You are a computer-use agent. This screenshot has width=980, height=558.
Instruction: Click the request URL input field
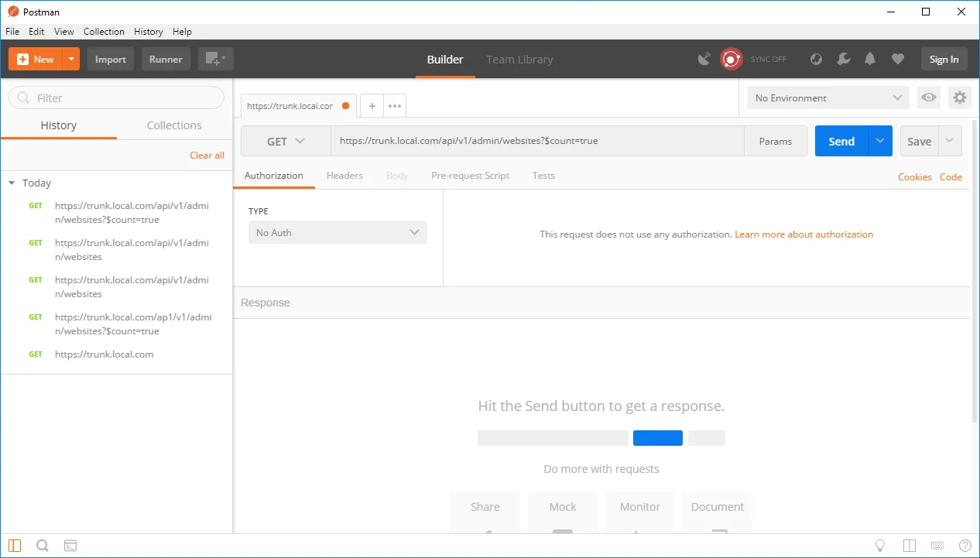[x=538, y=141]
